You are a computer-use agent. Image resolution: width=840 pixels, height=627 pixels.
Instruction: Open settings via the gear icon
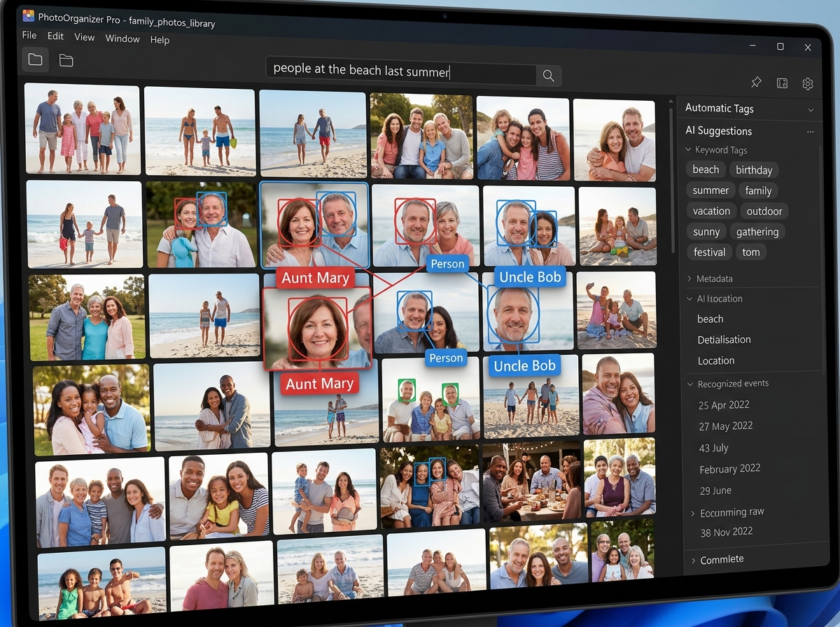tap(808, 84)
